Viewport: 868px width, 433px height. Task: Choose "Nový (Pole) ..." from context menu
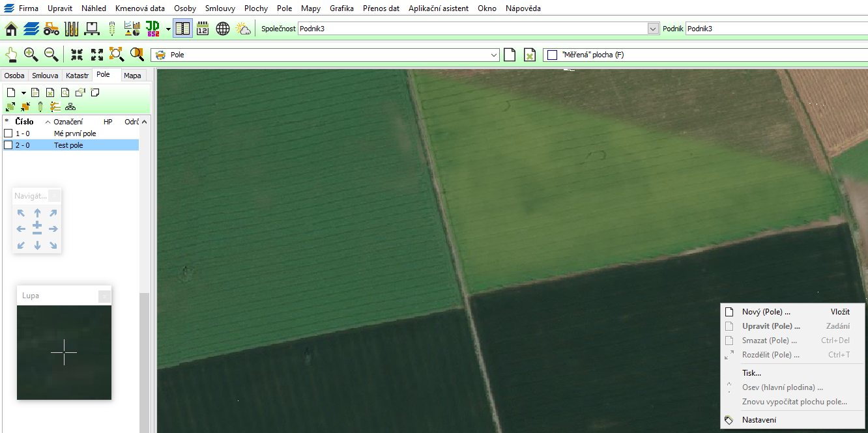coord(794,312)
